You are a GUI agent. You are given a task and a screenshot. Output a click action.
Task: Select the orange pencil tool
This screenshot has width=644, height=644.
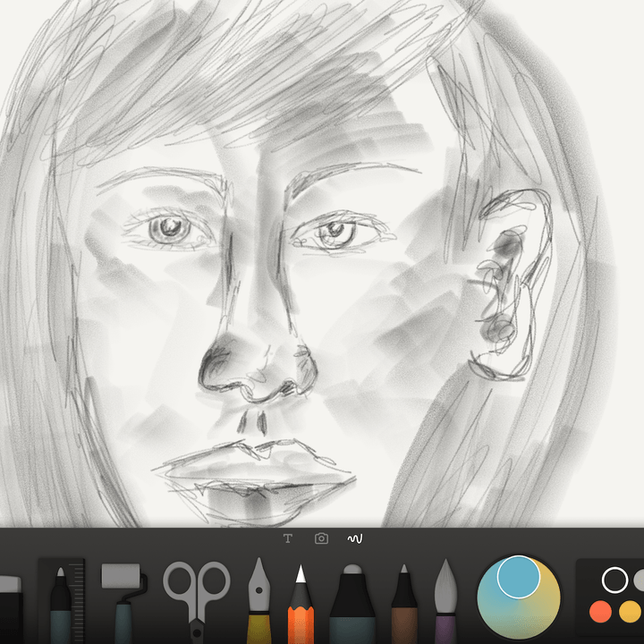(301, 604)
